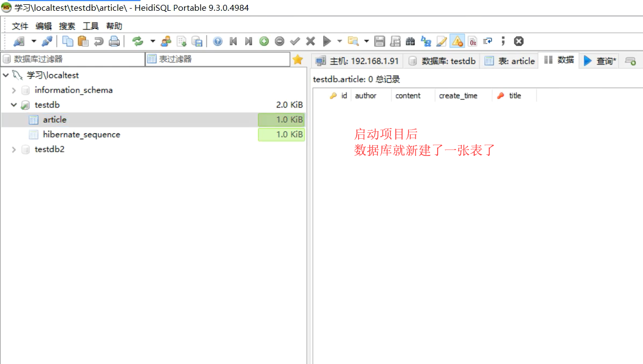Click the content column header
Viewport: 643px width, 364px height.
coord(413,96)
